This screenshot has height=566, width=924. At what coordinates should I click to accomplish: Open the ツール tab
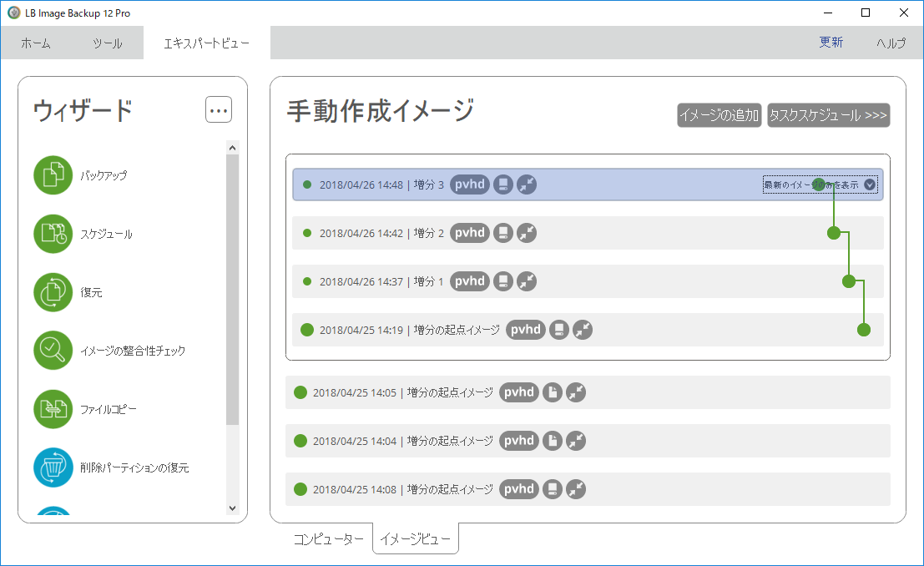click(107, 43)
